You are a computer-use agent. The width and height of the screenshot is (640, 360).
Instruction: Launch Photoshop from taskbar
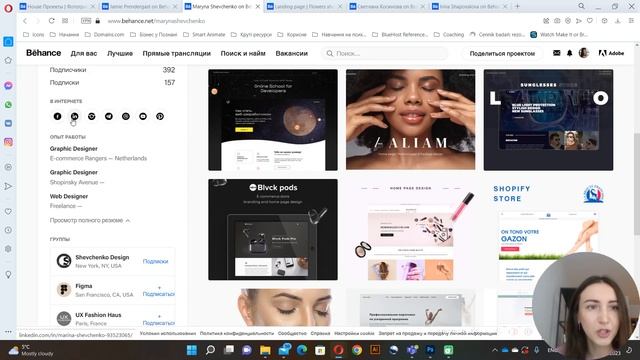pos(430,350)
